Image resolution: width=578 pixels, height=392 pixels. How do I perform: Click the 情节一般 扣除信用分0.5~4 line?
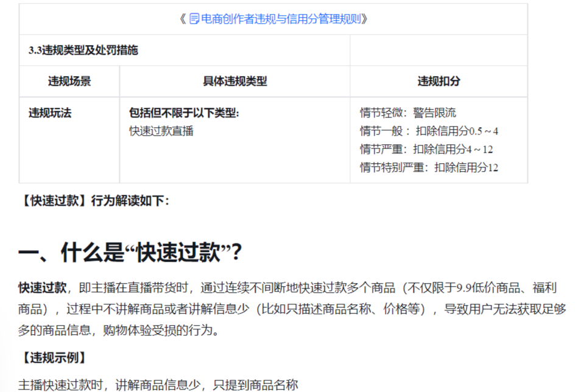429,131
